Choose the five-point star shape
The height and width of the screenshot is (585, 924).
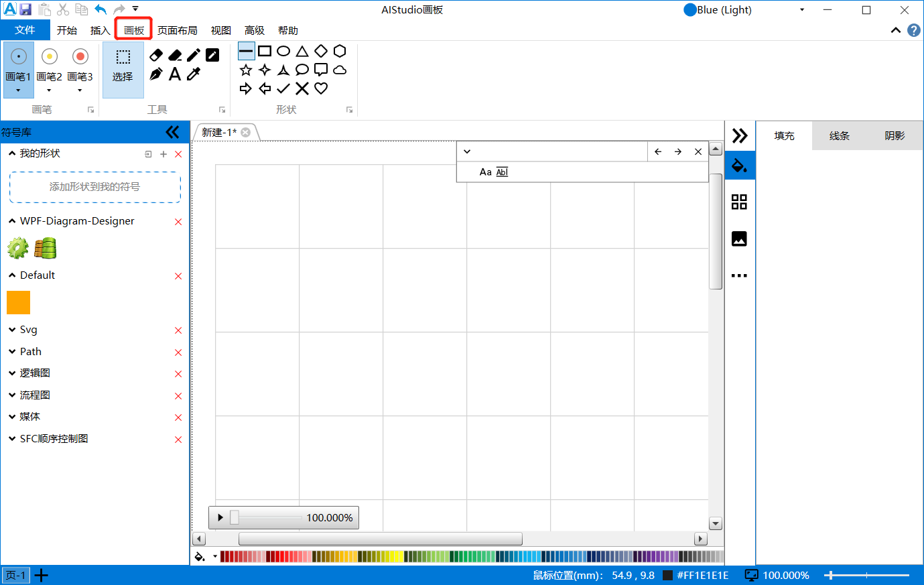coord(246,70)
